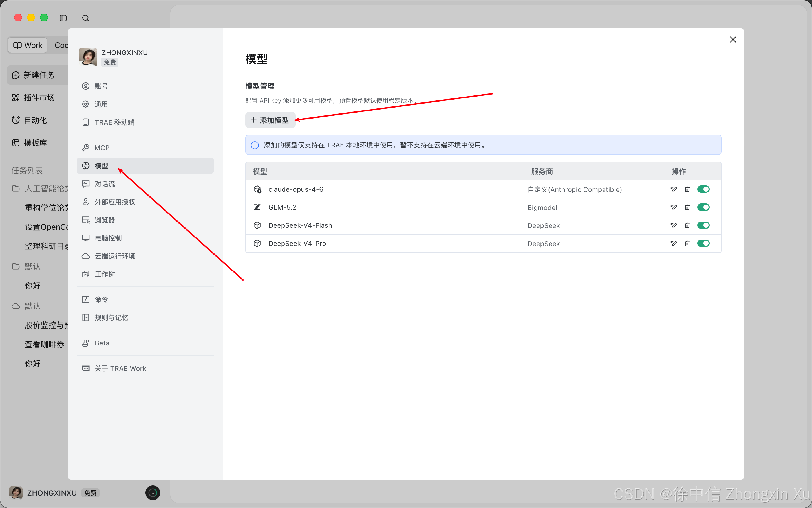Image resolution: width=812 pixels, height=508 pixels.
Task: Open the 重构学位论文 task
Action: 47,208
